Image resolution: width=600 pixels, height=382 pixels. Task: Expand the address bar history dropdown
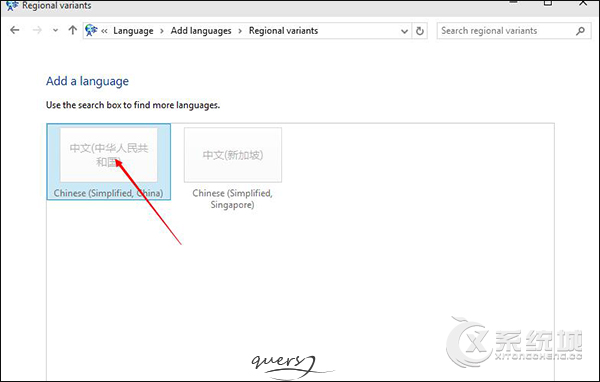pos(404,31)
